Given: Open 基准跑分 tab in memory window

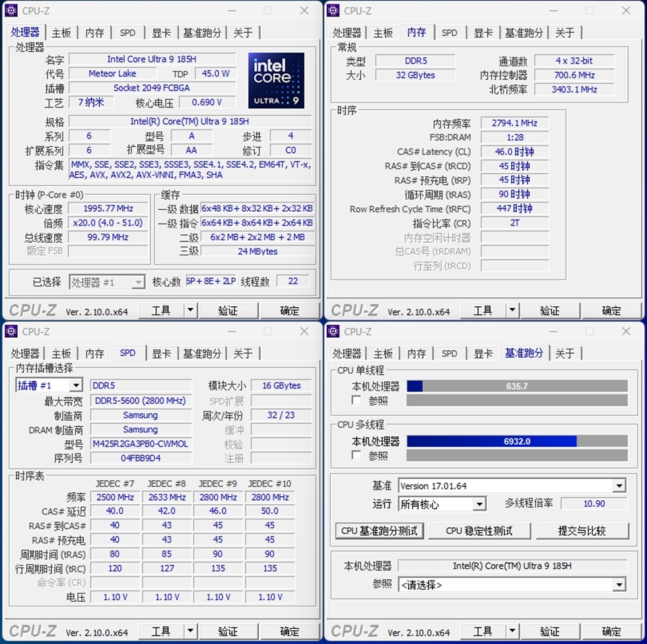Looking at the screenshot, I should point(524,33).
